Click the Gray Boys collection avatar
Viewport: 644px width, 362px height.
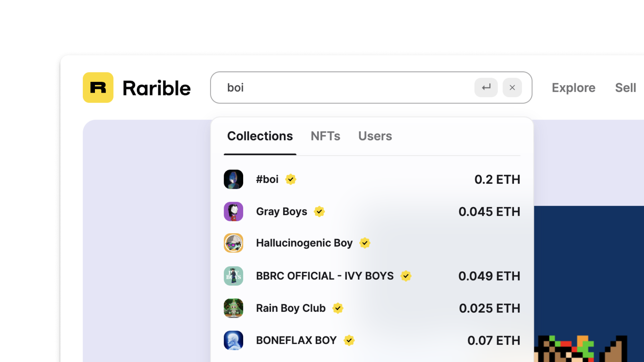click(x=233, y=212)
